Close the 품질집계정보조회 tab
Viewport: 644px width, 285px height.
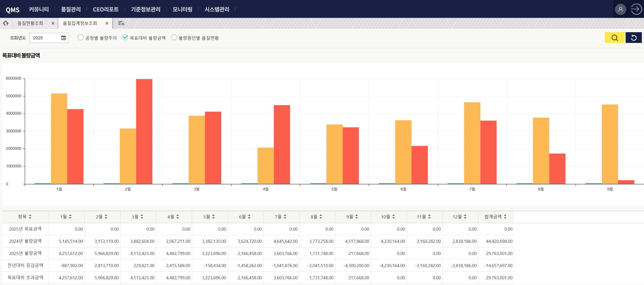click(107, 23)
